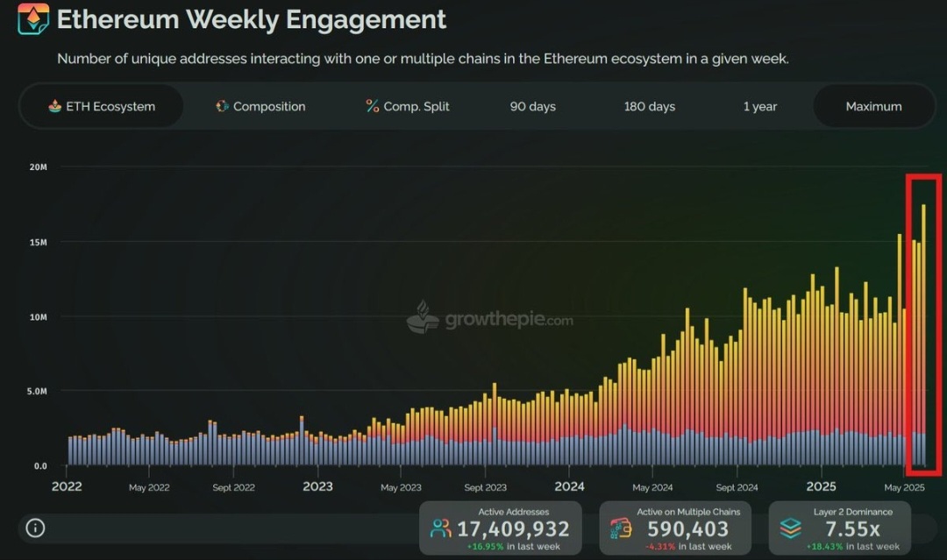This screenshot has width=947, height=560.
Task: Click the 15M y-axis label
Action: click(38, 242)
